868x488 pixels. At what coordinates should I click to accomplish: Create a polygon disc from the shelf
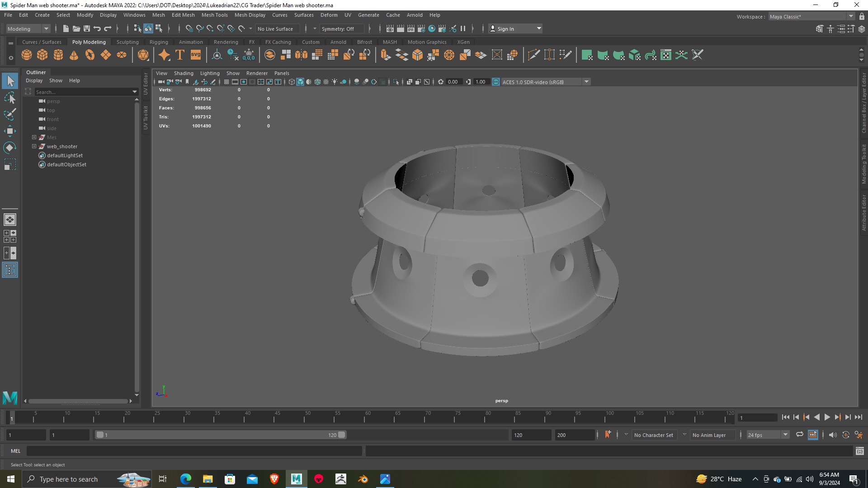click(122, 55)
